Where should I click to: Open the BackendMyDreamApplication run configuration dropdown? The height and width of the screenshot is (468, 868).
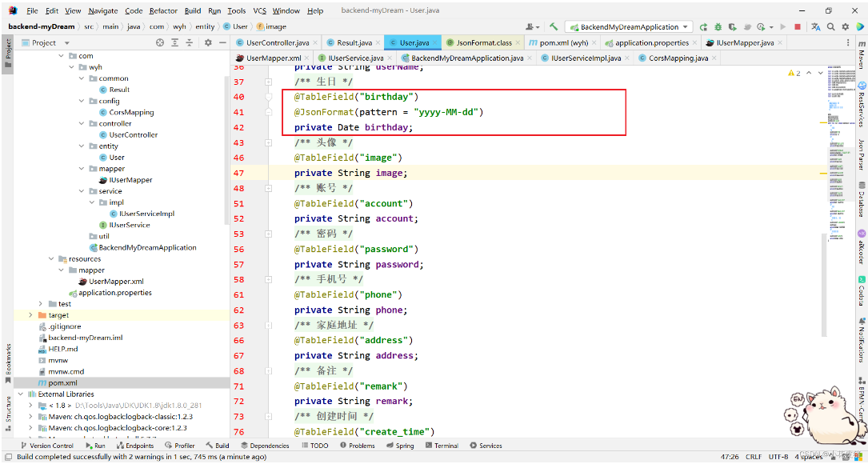pos(629,26)
